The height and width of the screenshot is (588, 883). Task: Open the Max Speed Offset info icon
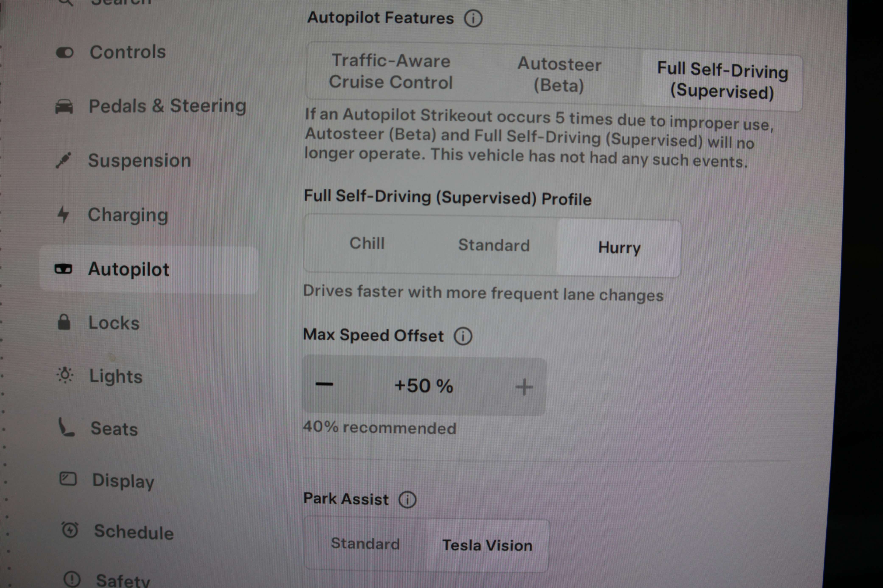(x=463, y=336)
